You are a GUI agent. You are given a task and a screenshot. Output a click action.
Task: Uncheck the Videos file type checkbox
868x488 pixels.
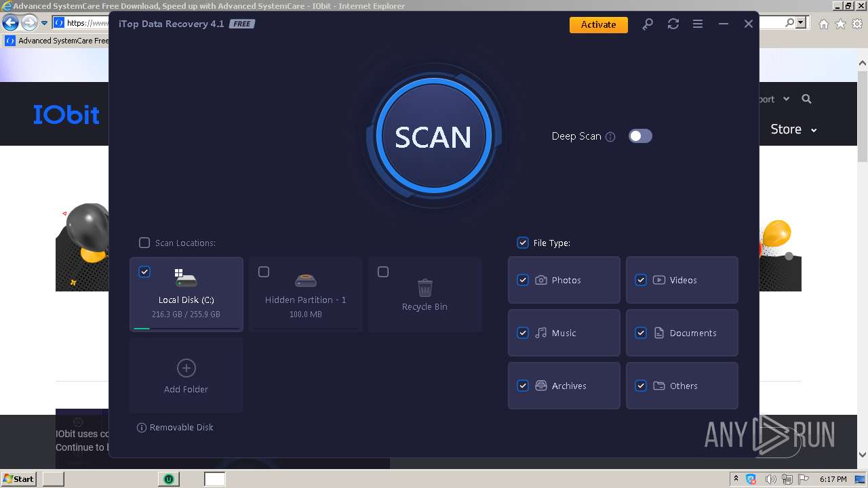641,280
